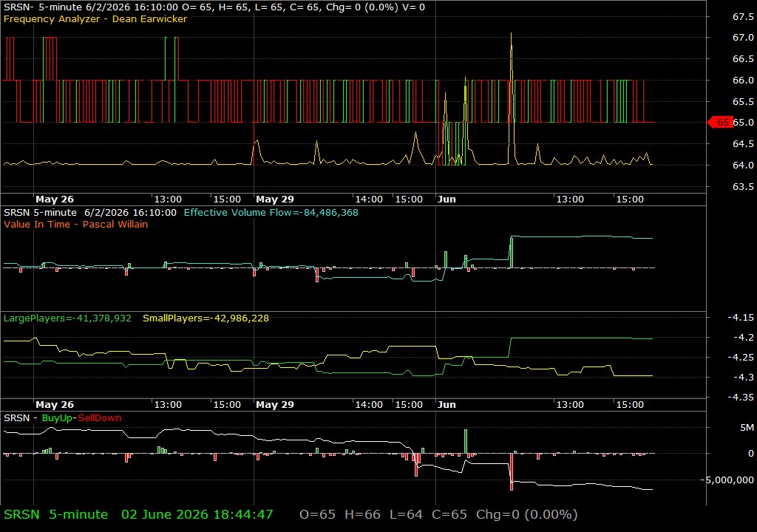Click the 'May 29' date in top time axis
Screen dimensions: 757x532
(x=275, y=199)
